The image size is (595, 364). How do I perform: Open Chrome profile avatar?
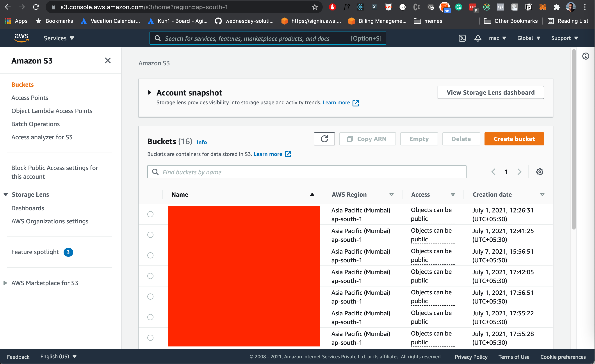571,7
